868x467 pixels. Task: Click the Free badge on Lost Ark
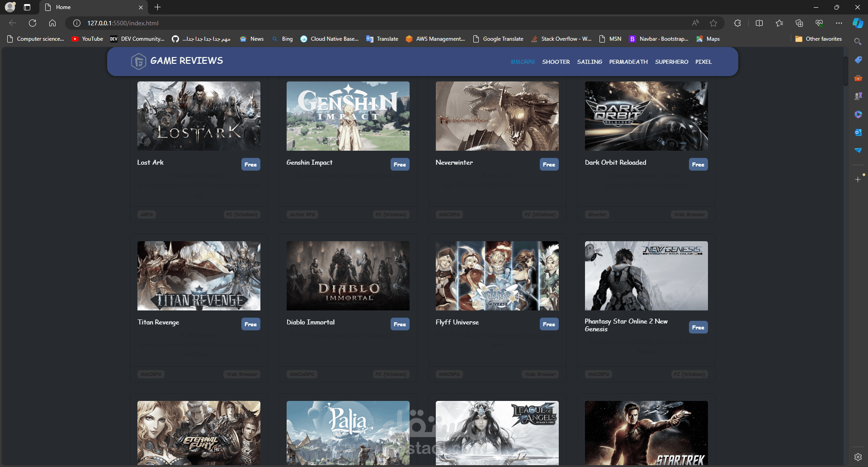251,165
